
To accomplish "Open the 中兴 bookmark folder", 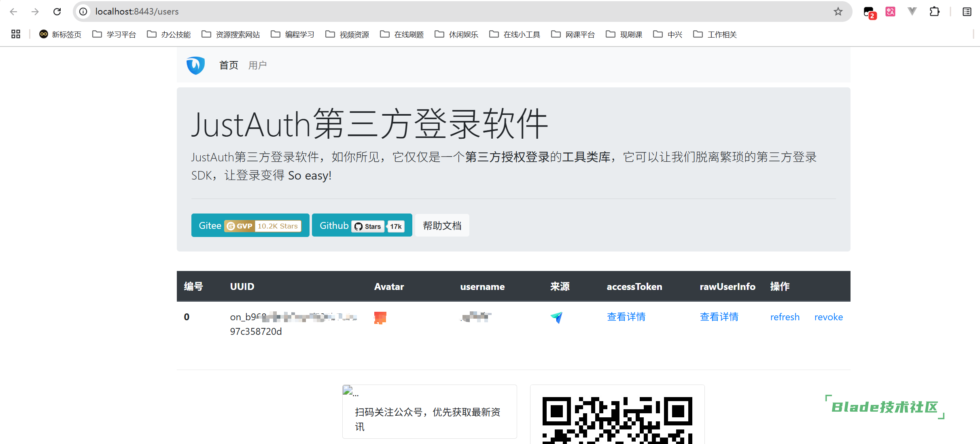I will [668, 34].
